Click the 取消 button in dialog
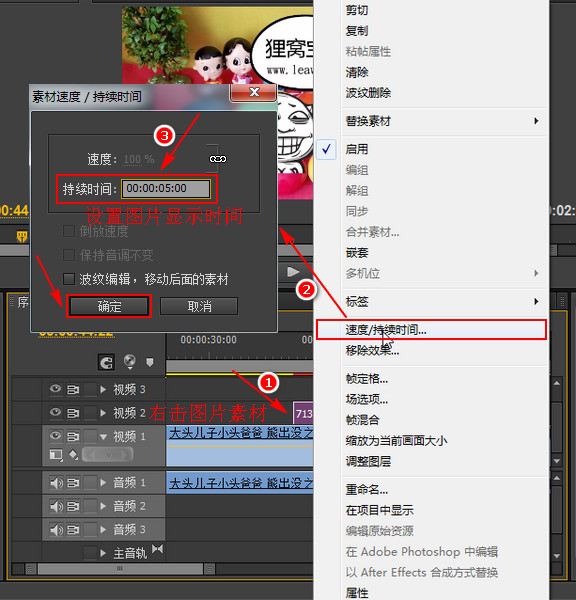The image size is (576, 600). click(199, 306)
